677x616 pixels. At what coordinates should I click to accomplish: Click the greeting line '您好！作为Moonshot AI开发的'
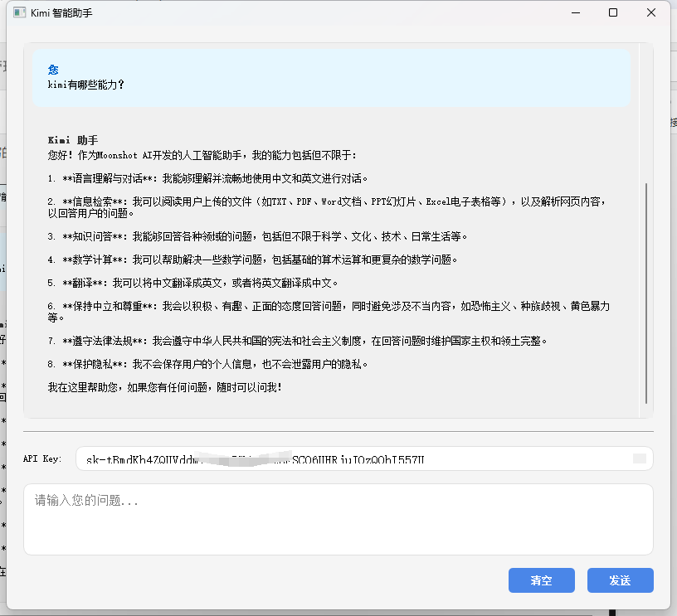(202, 155)
